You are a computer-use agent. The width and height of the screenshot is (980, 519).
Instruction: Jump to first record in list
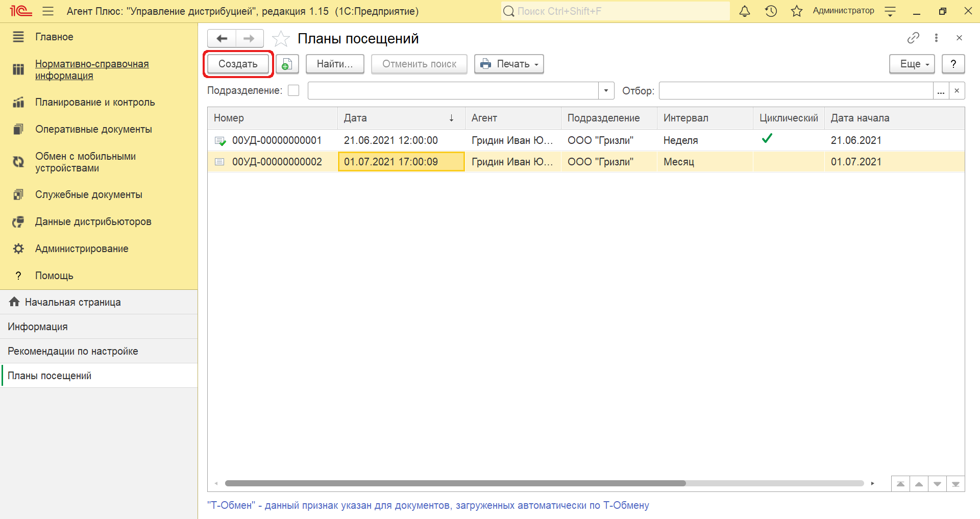click(900, 484)
